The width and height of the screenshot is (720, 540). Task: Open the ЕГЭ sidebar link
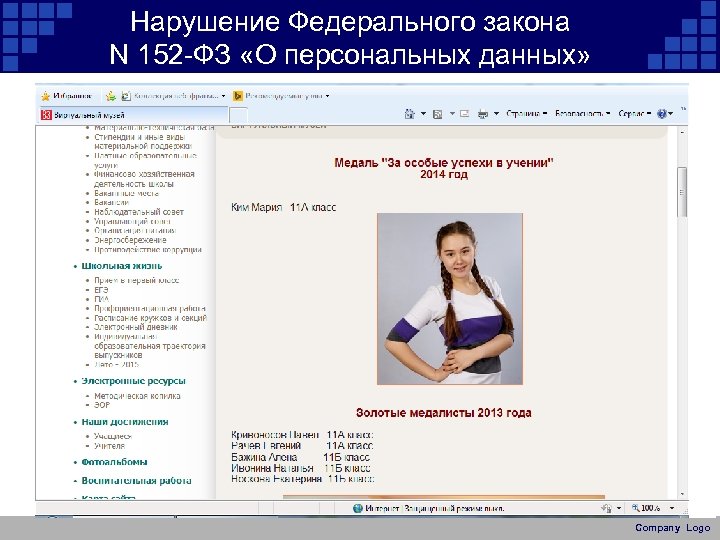coord(101,290)
